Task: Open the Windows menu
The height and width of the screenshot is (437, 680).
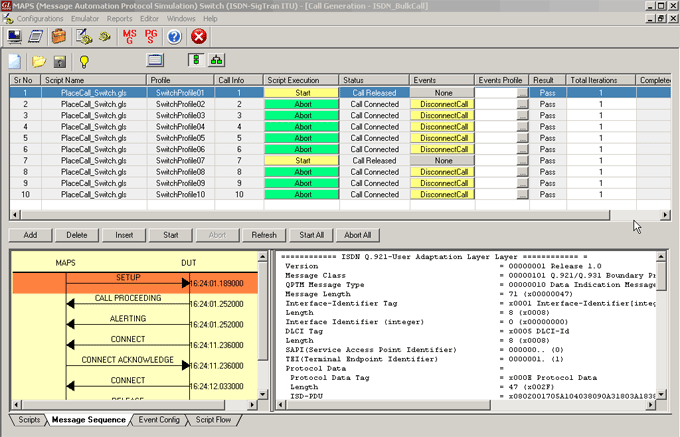Action: pos(181,19)
